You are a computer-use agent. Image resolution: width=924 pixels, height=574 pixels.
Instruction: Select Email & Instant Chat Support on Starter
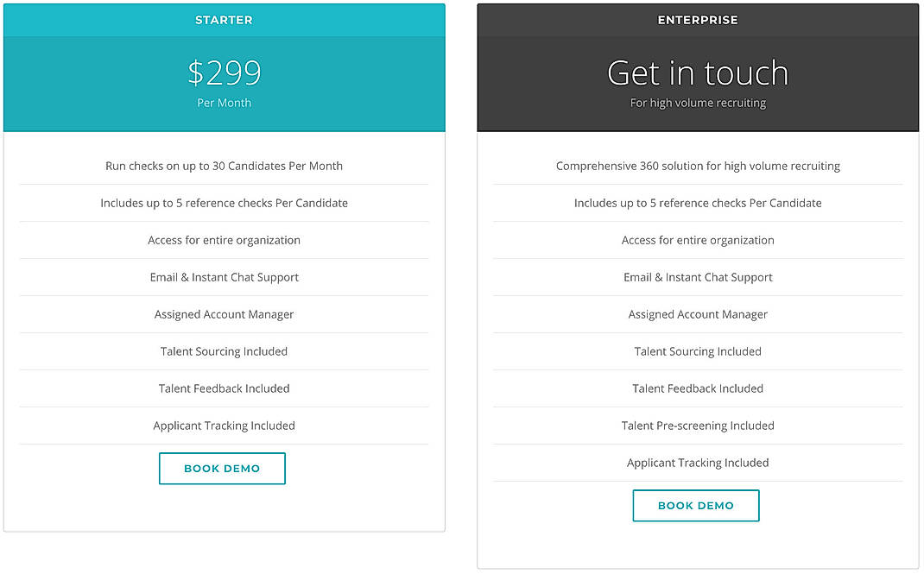(x=224, y=277)
